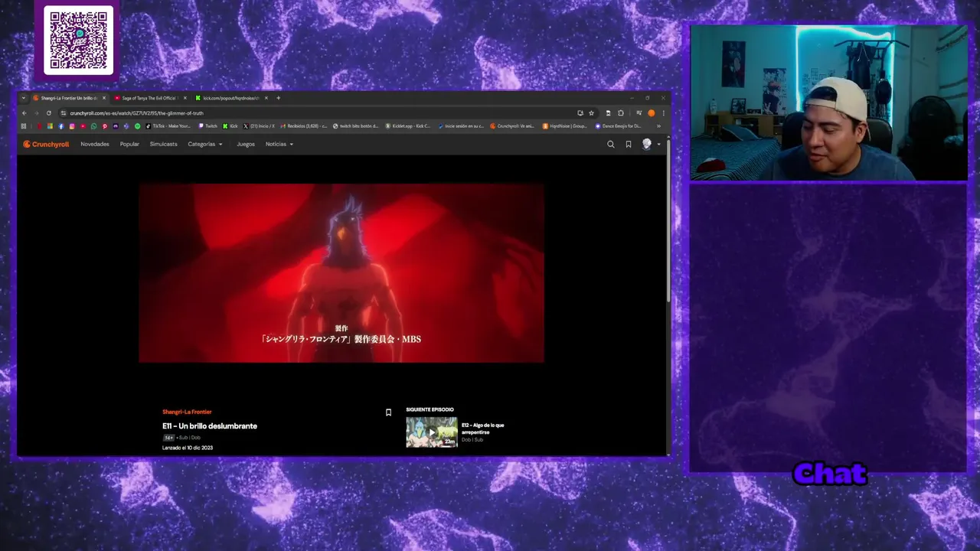The height and width of the screenshot is (551, 980).
Task: Open the Inicie sesión en su c... bookmark
Action: coord(461,126)
